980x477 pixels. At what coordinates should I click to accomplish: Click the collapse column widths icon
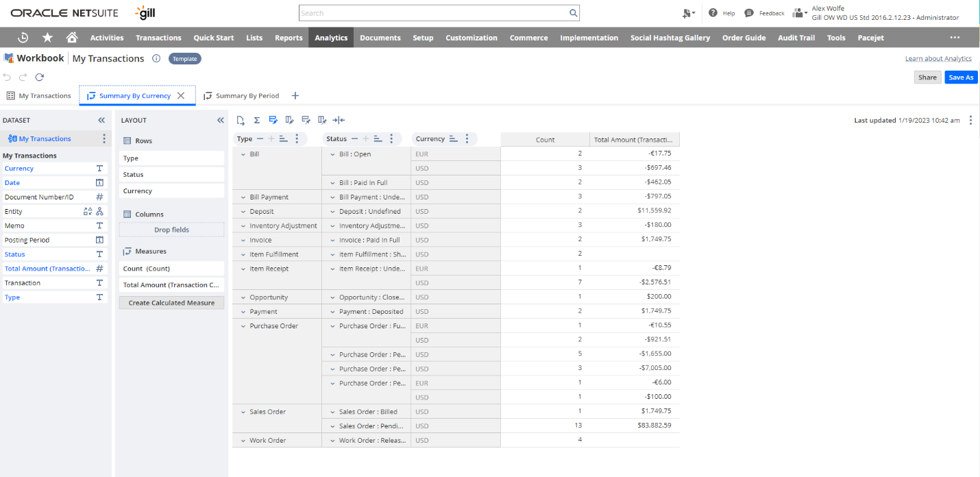coord(339,120)
